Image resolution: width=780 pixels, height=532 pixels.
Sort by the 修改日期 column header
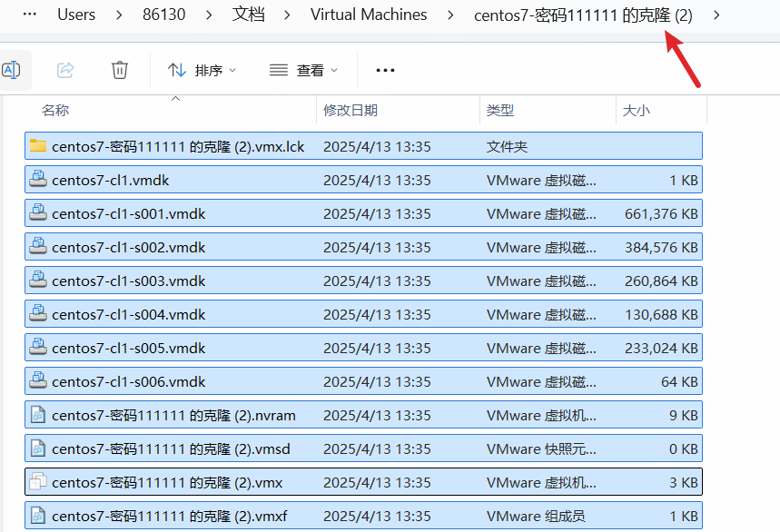pyautogui.click(x=351, y=111)
